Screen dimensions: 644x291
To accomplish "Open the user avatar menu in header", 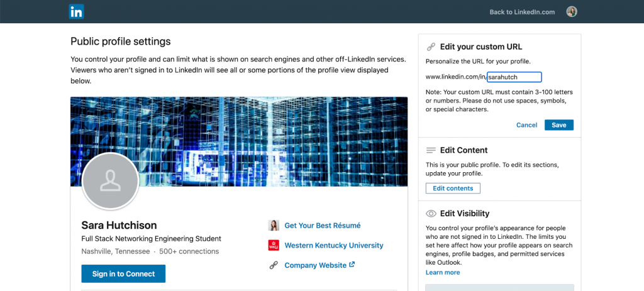I will point(572,12).
